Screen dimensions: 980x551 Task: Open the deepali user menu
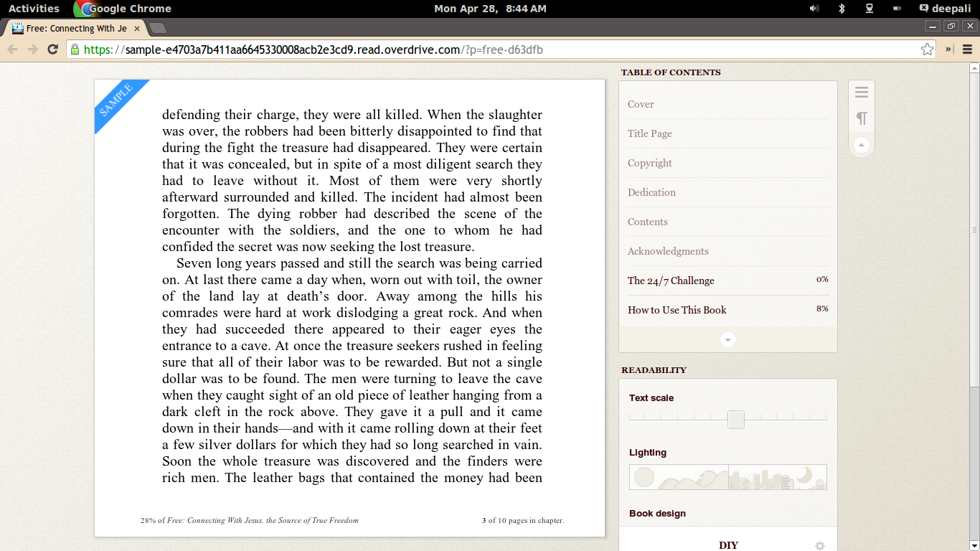pos(946,9)
